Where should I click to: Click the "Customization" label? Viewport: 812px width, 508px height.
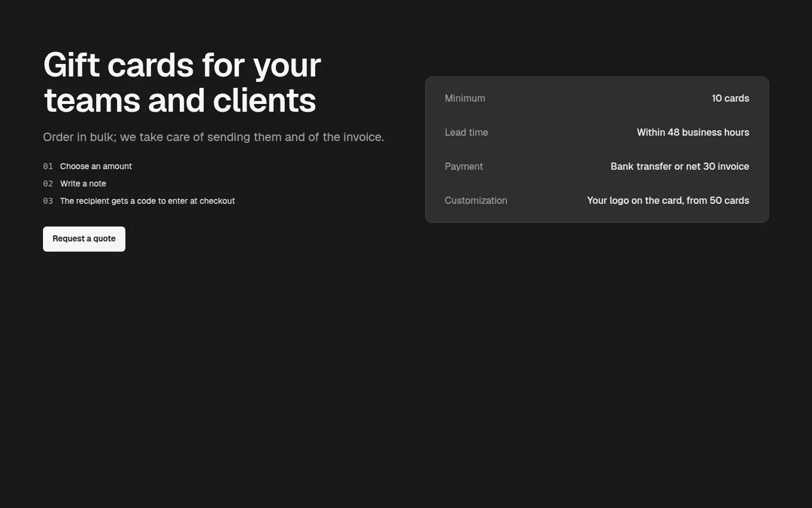[x=476, y=201]
